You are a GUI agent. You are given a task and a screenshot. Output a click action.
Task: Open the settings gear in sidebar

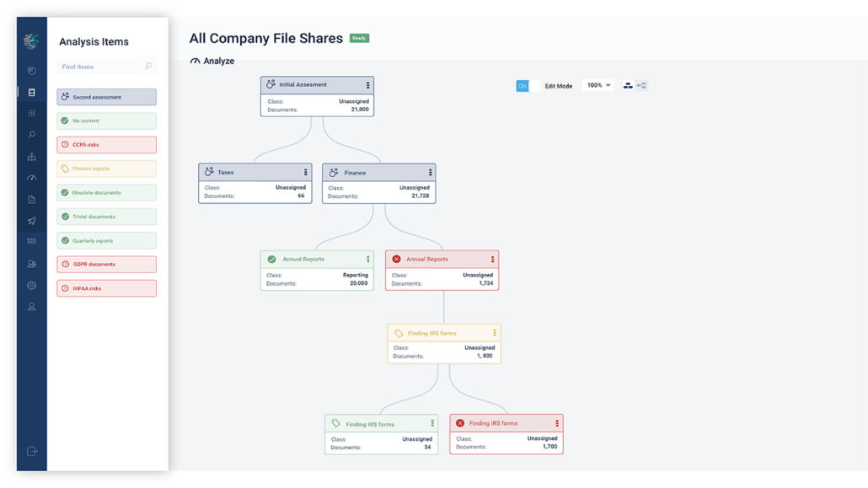point(32,286)
